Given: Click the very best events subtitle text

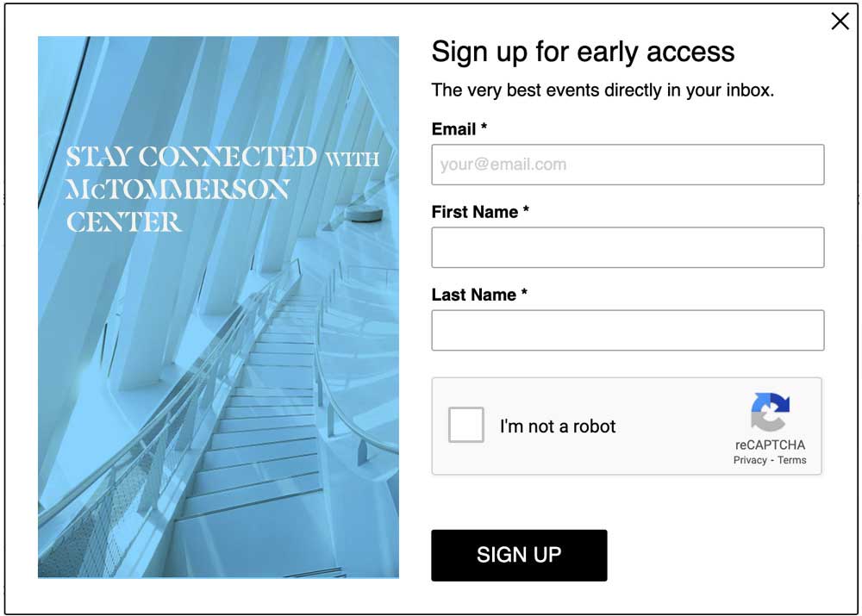Looking at the screenshot, I should (603, 90).
